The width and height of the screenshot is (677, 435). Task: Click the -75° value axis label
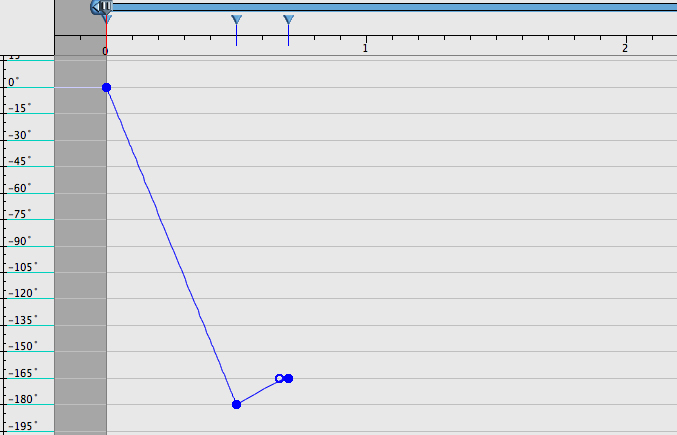tap(20, 214)
